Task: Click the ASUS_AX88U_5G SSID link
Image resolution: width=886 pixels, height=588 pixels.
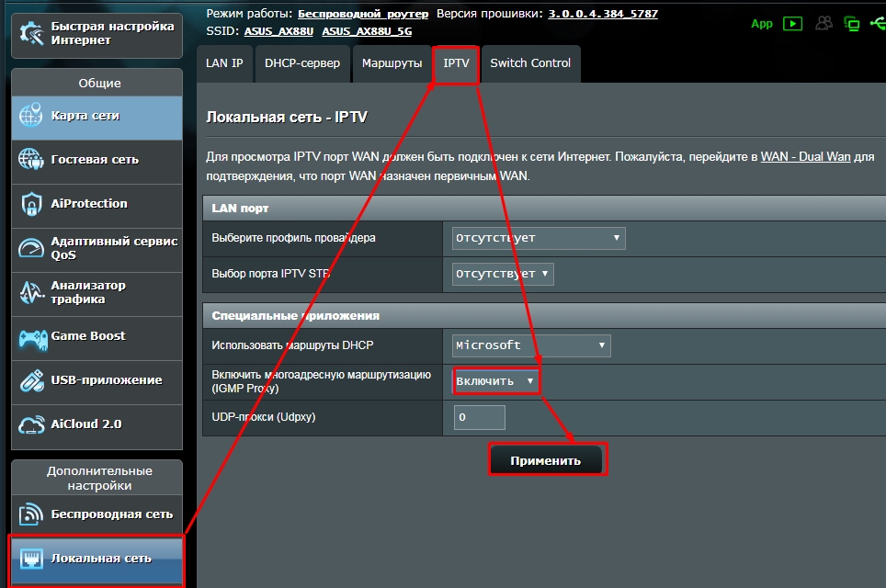Action: point(367,31)
